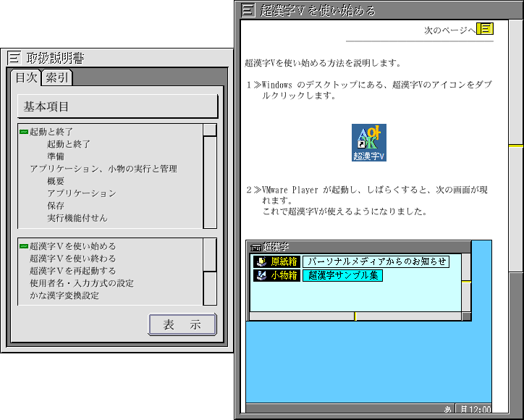Choose 超漢字Vを使い終わる topic
Viewport: 524px width, 420px height.
[x=72, y=259]
